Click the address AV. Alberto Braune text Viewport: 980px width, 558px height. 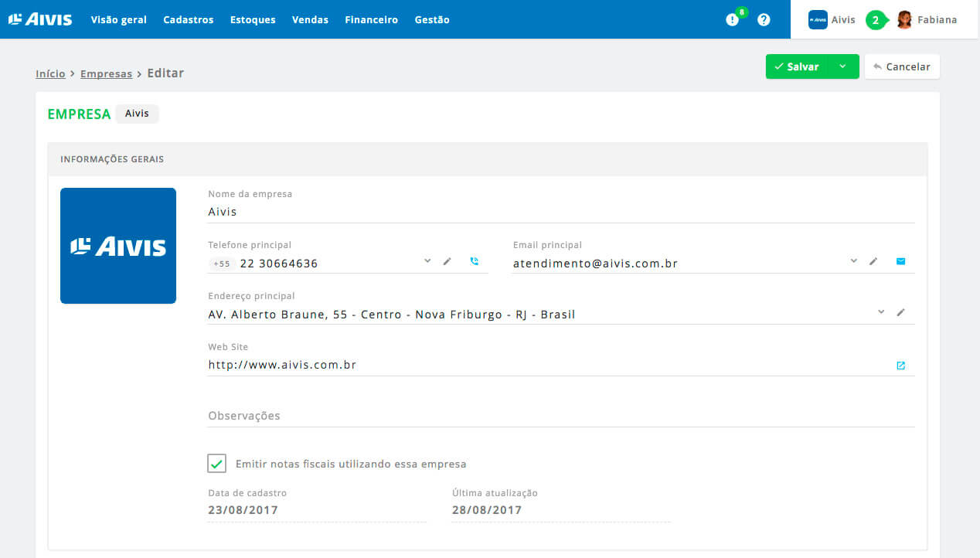click(392, 315)
